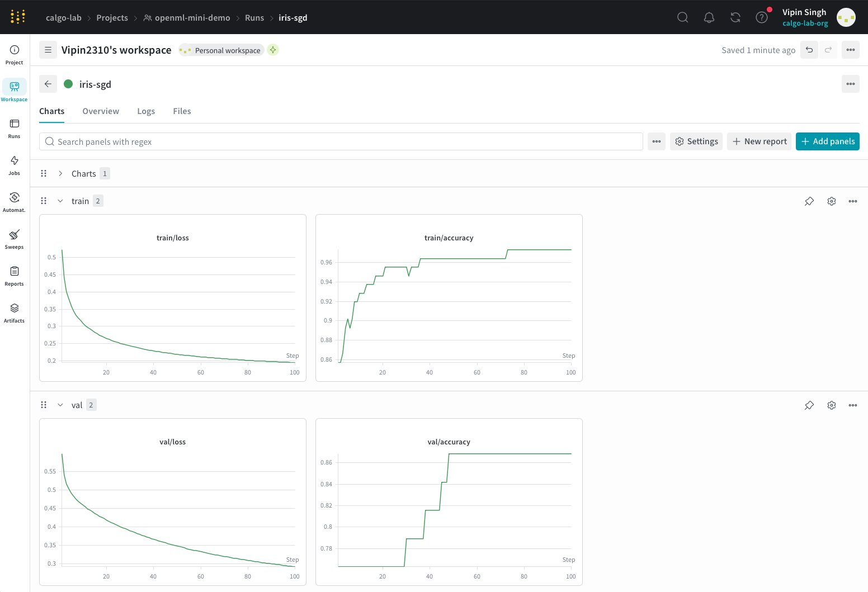This screenshot has width=868, height=592.
Task: Click the train section drag handle
Action: (44, 201)
